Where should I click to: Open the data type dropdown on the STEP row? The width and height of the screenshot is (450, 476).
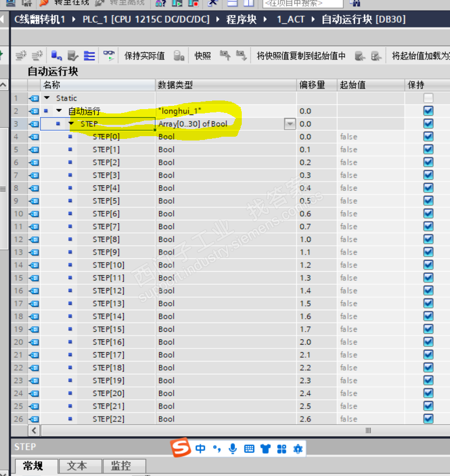tap(290, 124)
